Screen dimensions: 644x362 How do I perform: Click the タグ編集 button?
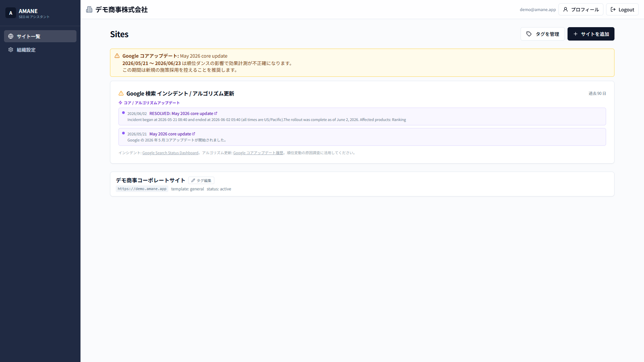(x=201, y=180)
